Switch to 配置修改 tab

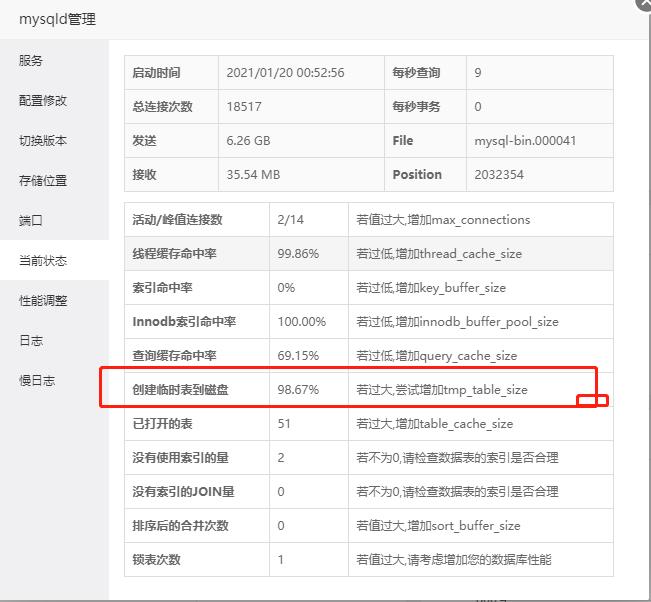coord(43,100)
